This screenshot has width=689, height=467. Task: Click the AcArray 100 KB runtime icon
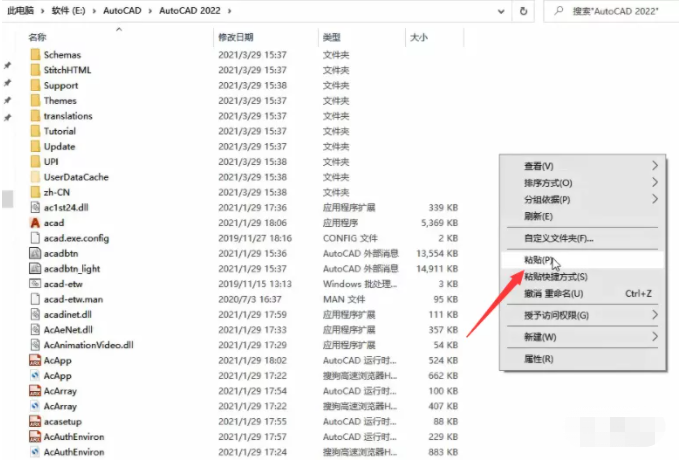pos(35,391)
